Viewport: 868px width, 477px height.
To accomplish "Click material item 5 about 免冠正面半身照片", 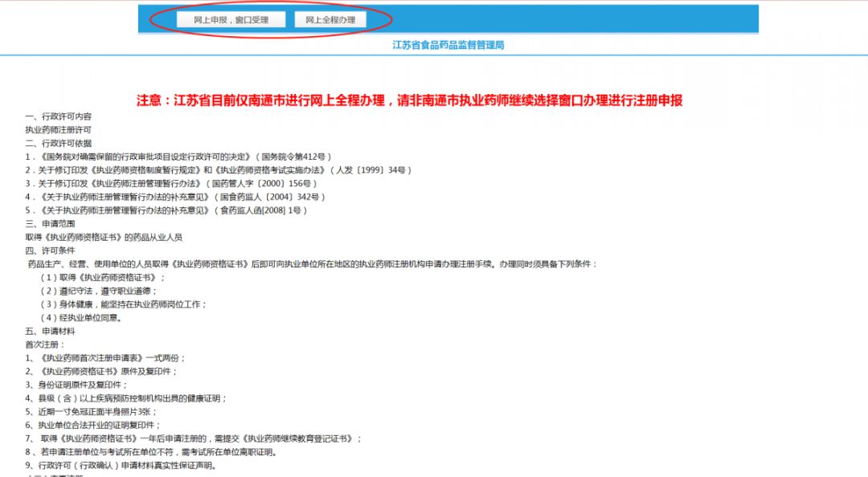I will [93, 411].
